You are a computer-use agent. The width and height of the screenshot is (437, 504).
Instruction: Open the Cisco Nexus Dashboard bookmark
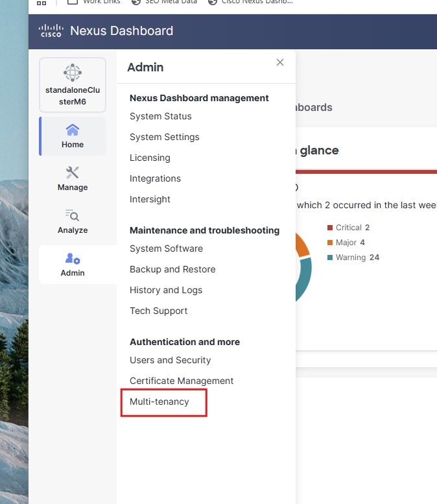(250, 2)
